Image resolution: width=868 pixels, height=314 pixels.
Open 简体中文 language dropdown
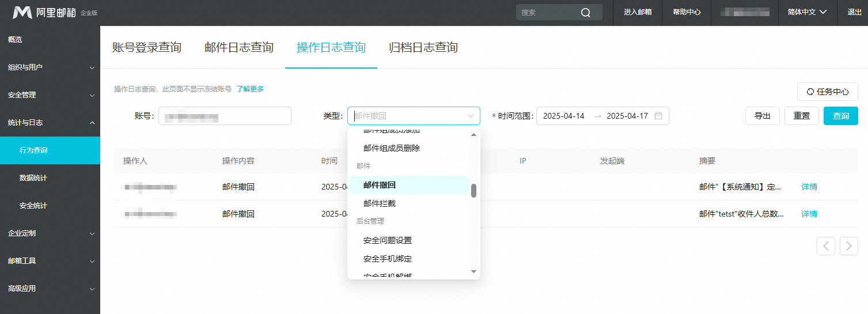(x=806, y=12)
